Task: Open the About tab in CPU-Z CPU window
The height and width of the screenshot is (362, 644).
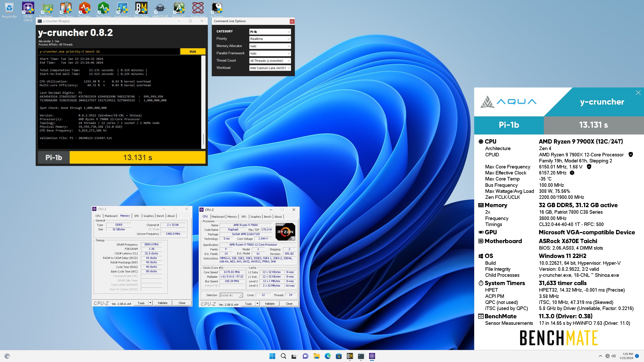Action: [278, 217]
